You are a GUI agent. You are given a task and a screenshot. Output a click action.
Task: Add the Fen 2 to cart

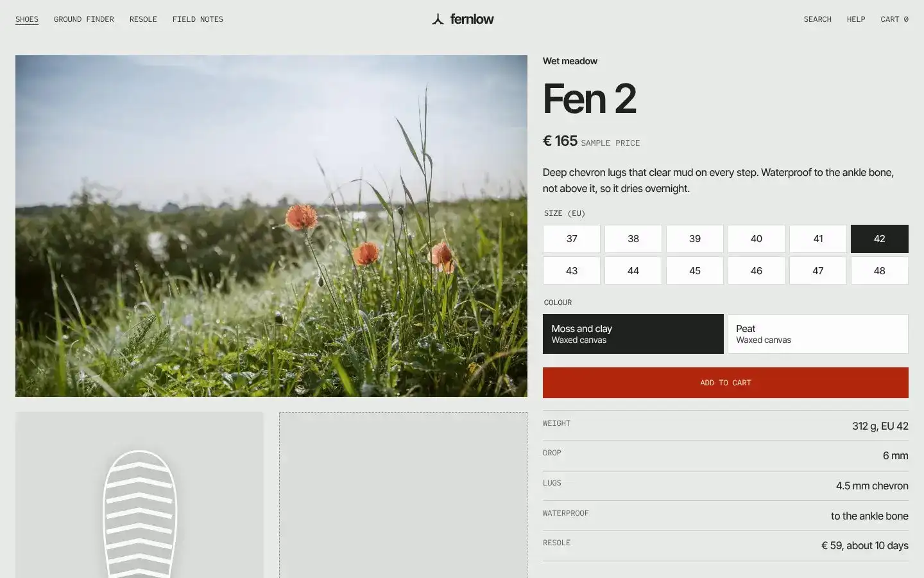726,383
